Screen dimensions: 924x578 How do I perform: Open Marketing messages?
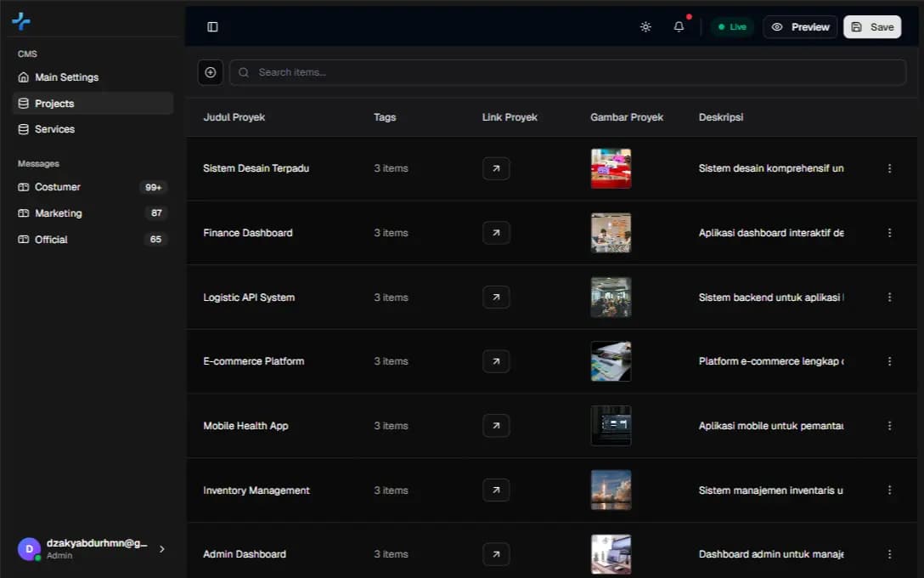(x=93, y=212)
